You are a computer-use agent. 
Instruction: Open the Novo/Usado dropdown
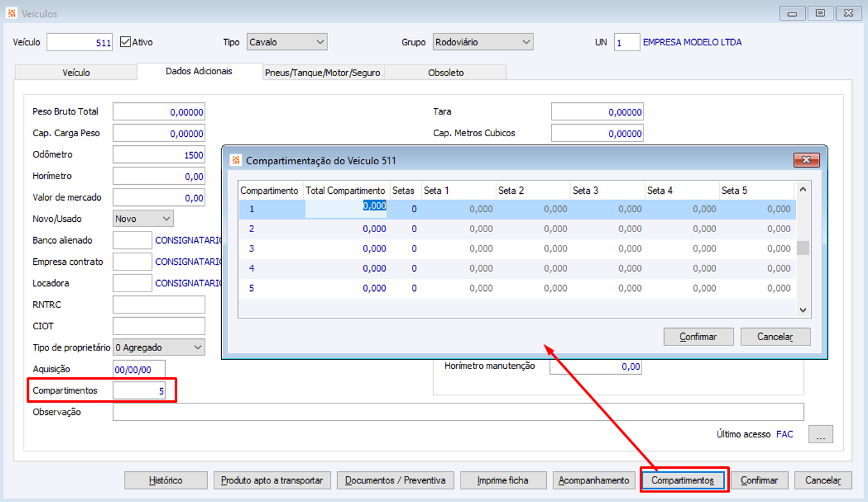[x=143, y=219]
